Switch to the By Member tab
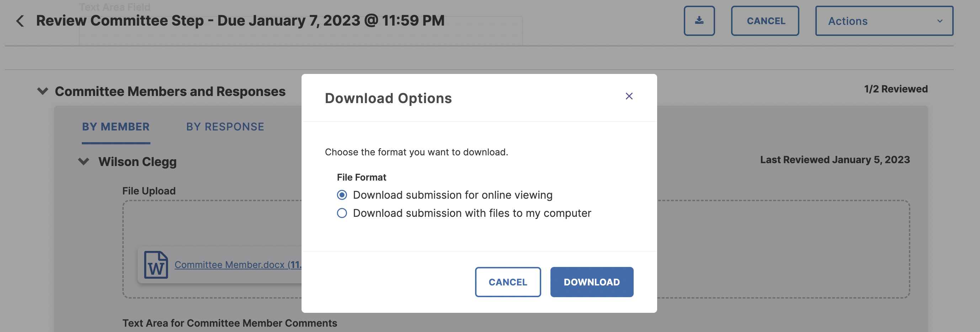Image resolution: width=980 pixels, height=332 pixels. click(x=116, y=127)
